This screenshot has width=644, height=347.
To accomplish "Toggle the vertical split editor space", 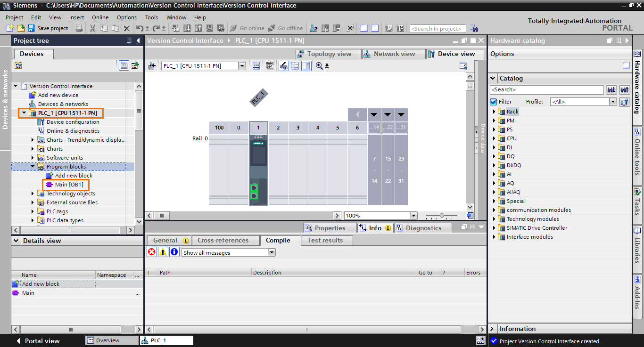I will pos(374,28).
